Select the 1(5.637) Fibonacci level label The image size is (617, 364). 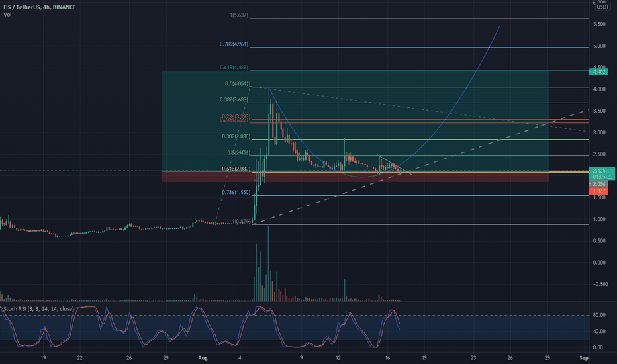click(239, 15)
